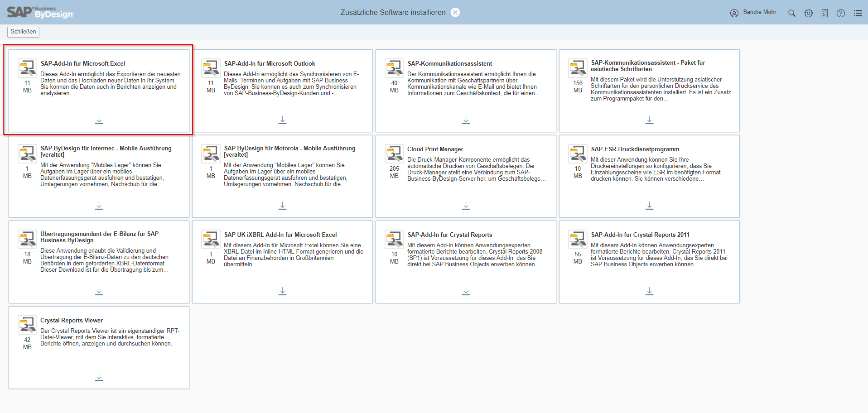This screenshot has width=868, height=413.
Task: Click the 55 MB size label
Action: click(x=578, y=258)
